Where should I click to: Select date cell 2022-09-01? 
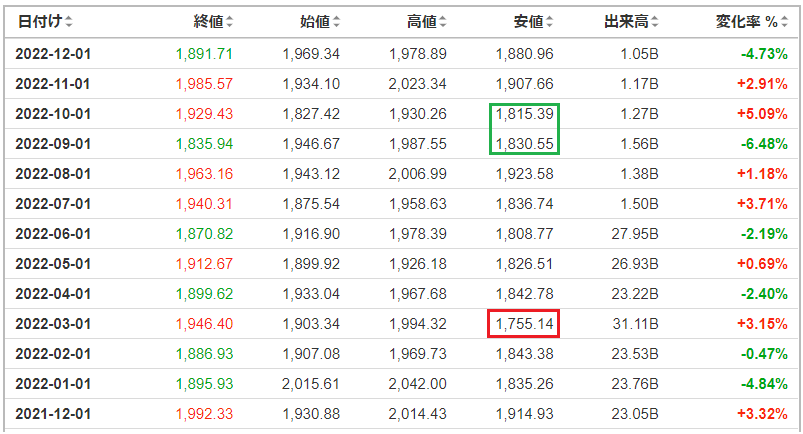(53, 144)
